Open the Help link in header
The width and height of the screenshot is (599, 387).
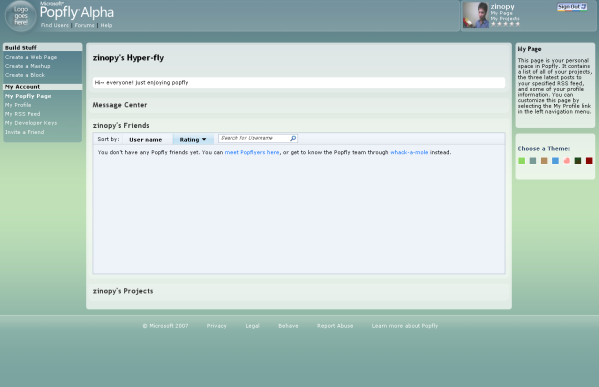pos(106,25)
